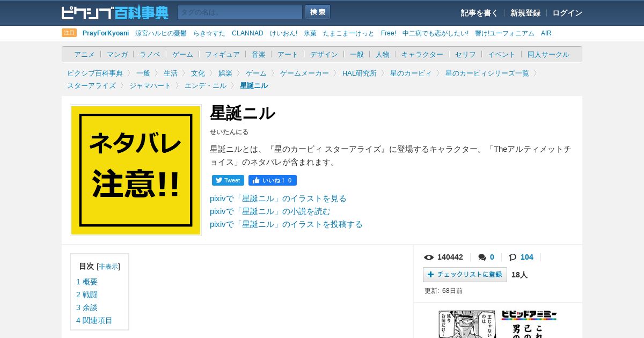Share the article with the Tweet button
644x338 pixels.
228,180
